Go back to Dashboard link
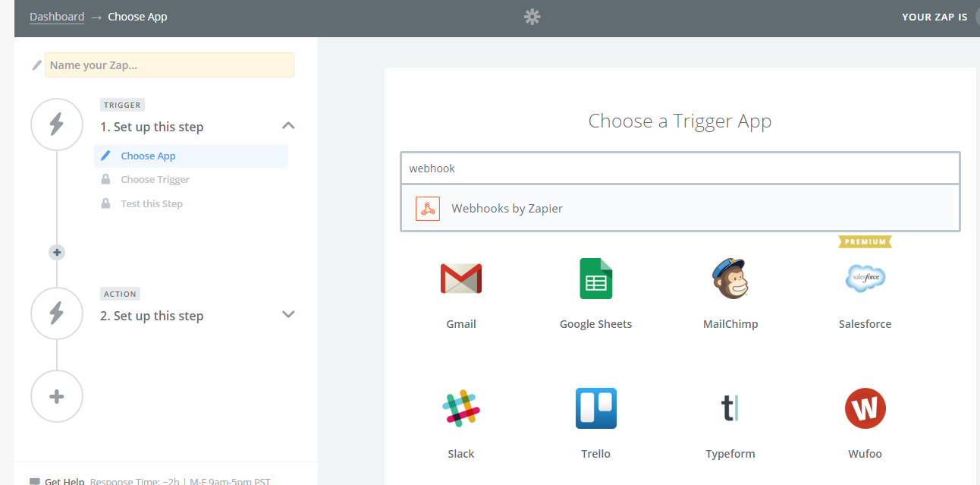The height and width of the screenshot is (485, 980). point(57,17)
